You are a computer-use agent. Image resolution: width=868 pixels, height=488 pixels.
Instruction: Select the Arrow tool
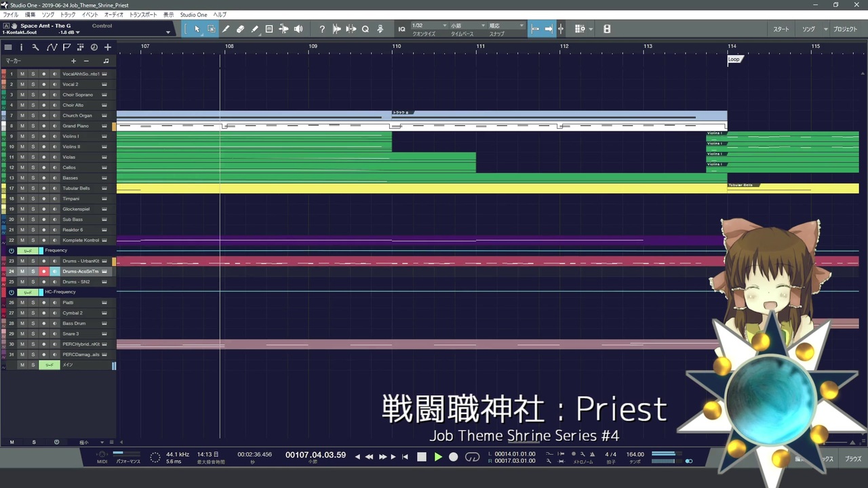[197, 29]
